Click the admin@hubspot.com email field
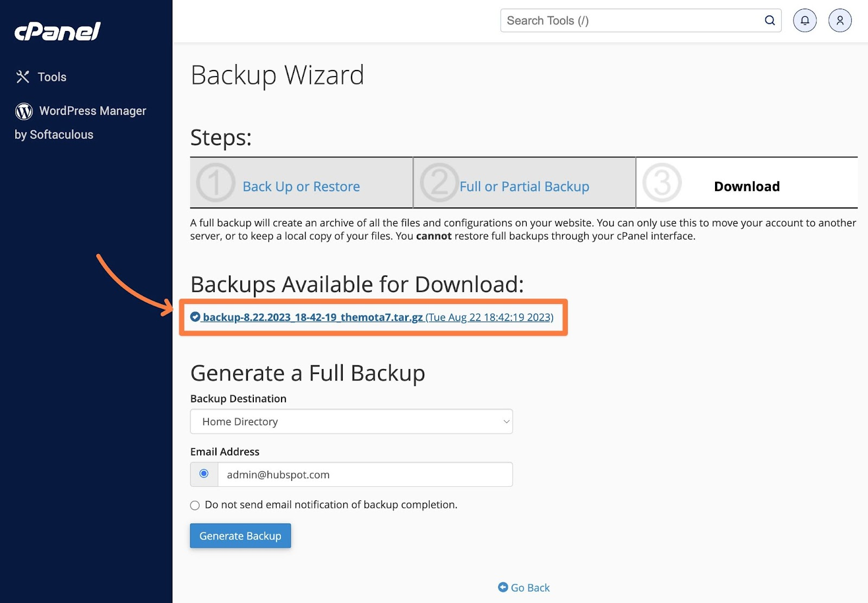This screenshot has width=868, height=603. tap(365, 474)
